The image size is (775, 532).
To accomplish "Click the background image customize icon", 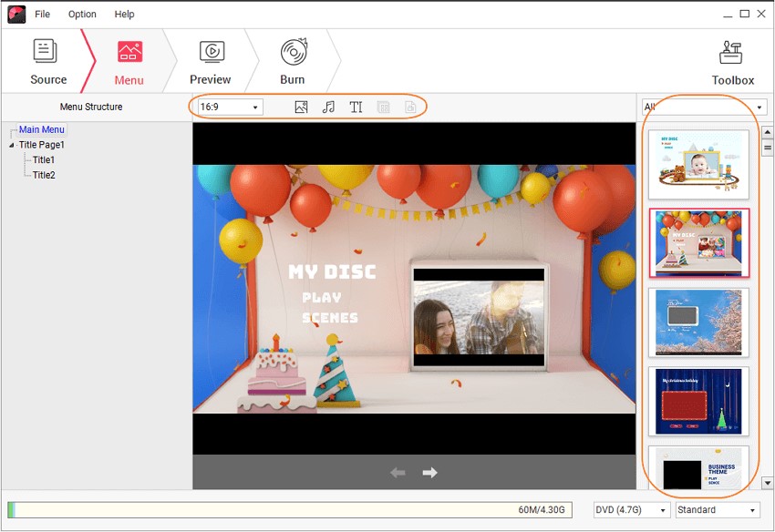I will coord(301,107).
